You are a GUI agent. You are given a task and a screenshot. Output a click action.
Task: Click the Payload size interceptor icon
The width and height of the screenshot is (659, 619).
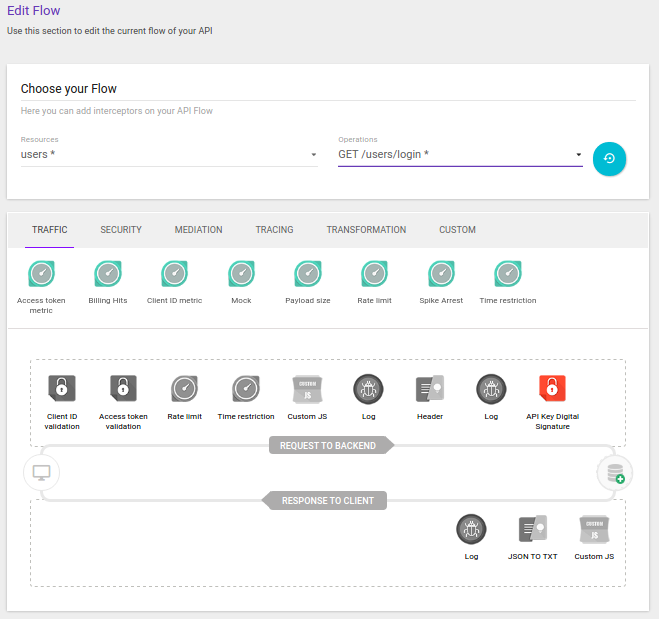[x=308, y=273]
